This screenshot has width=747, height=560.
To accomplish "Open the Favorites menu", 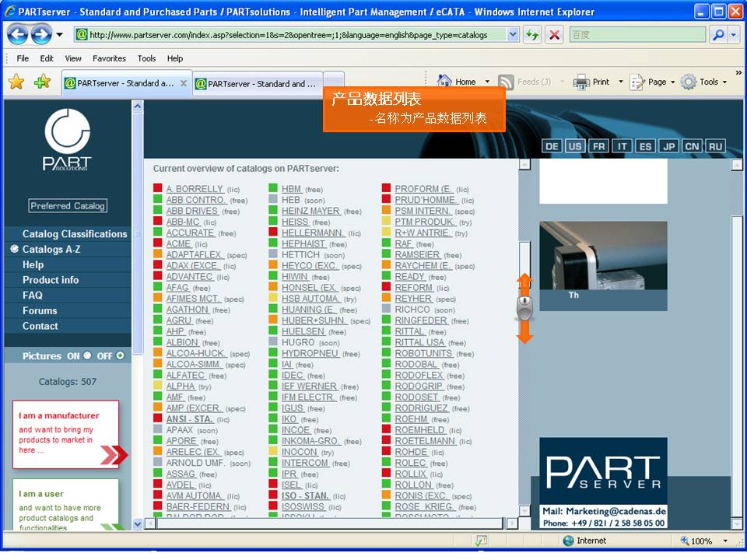I will (109, 58).
